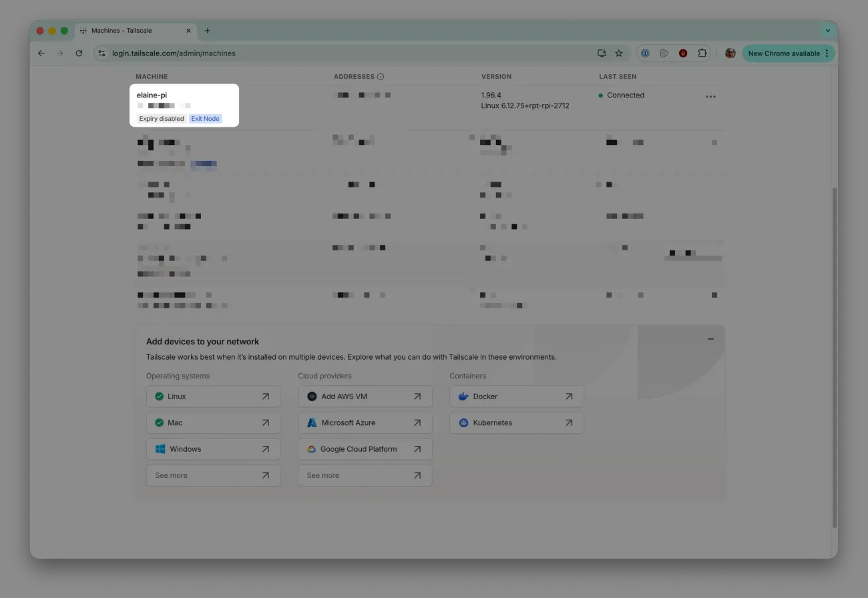
Task: Click the install app icon in address bar
Action: (602, 53)
